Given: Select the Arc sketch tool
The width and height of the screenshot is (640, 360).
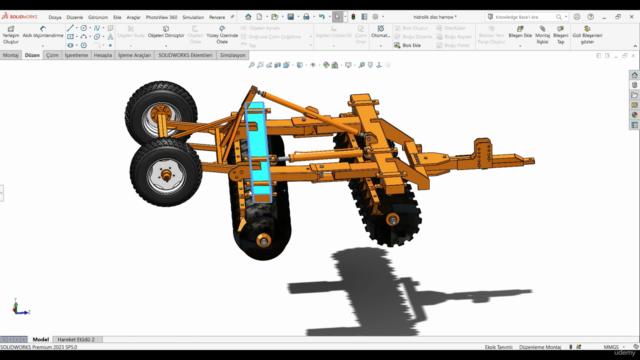Looking at the screenshot, I should pos(84,37).
